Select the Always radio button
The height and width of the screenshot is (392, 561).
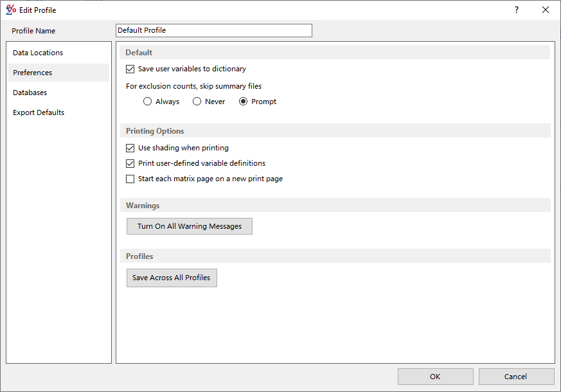pos(147,101)
